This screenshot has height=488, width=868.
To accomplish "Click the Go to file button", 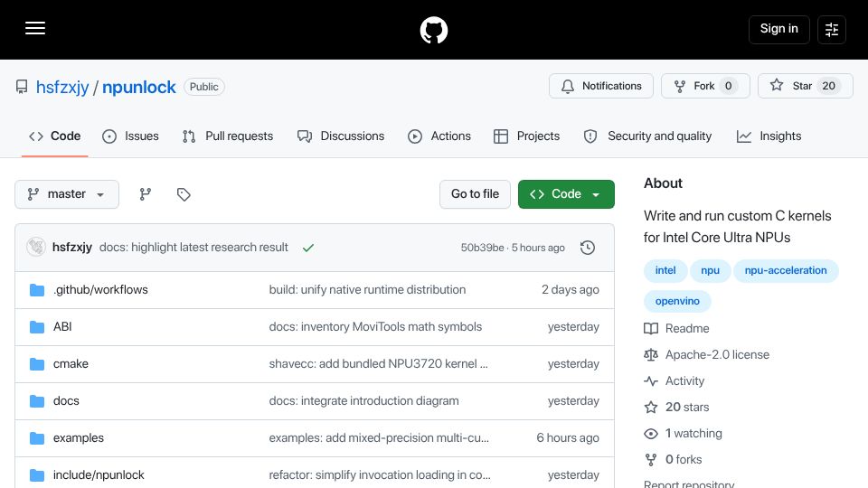I will (x=475, y=194).
